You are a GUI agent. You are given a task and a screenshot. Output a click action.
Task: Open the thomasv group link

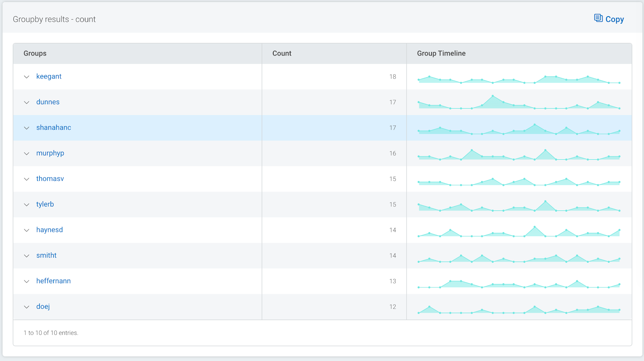tap(50, 179)
